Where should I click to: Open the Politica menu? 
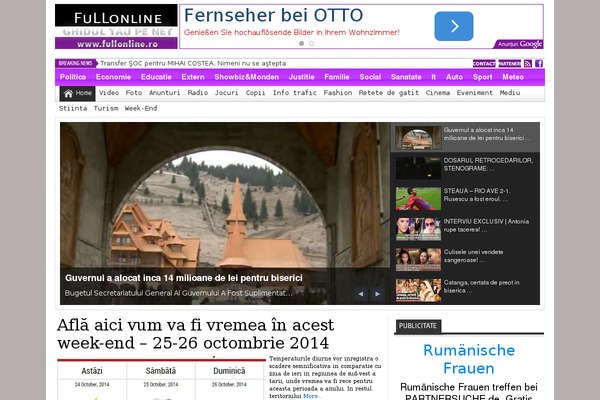pos(73,77)
